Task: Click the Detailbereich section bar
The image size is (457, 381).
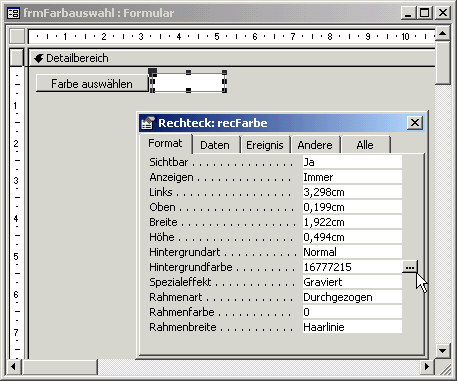Action: (x=232, y=58)
